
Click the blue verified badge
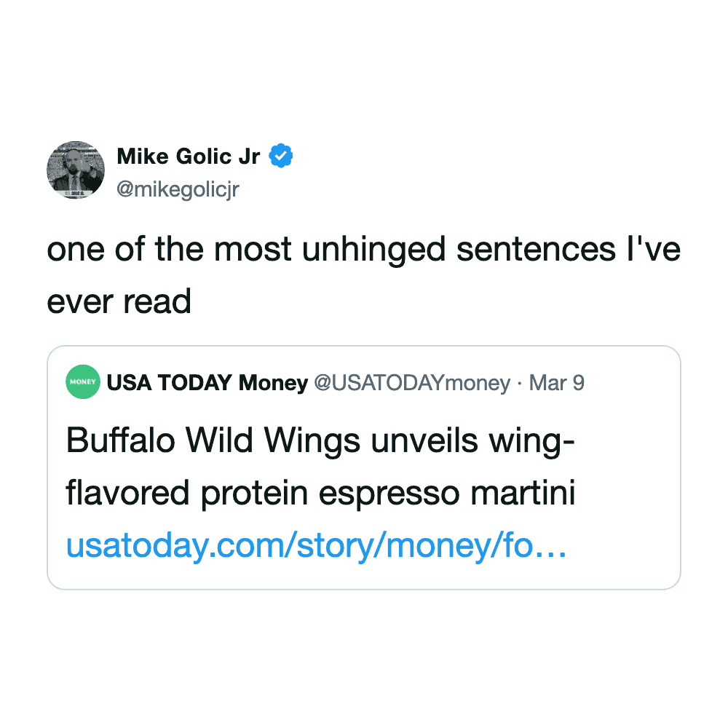pyautogui.click(x=282, y=156)
